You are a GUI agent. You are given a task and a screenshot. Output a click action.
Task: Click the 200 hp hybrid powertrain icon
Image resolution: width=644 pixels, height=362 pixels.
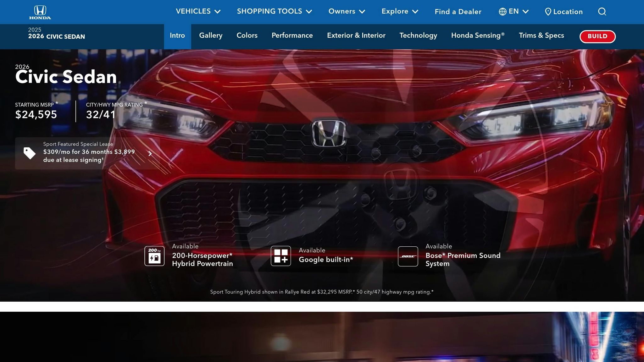(x=154, y=256)
